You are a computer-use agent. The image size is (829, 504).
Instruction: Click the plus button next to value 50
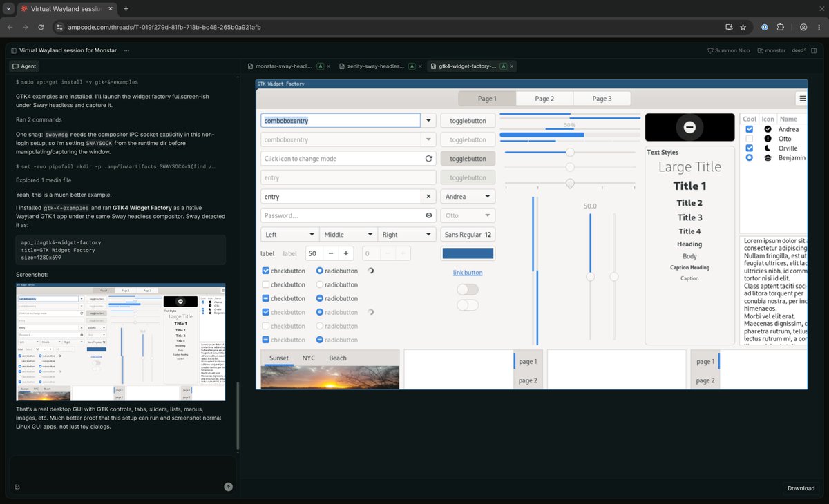[x=346, y=253]
